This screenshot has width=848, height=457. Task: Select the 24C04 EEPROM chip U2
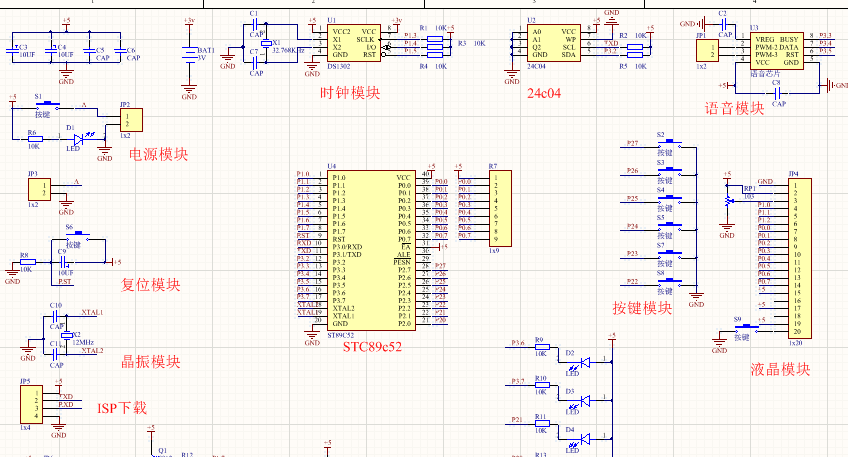[x=554, y=43]
